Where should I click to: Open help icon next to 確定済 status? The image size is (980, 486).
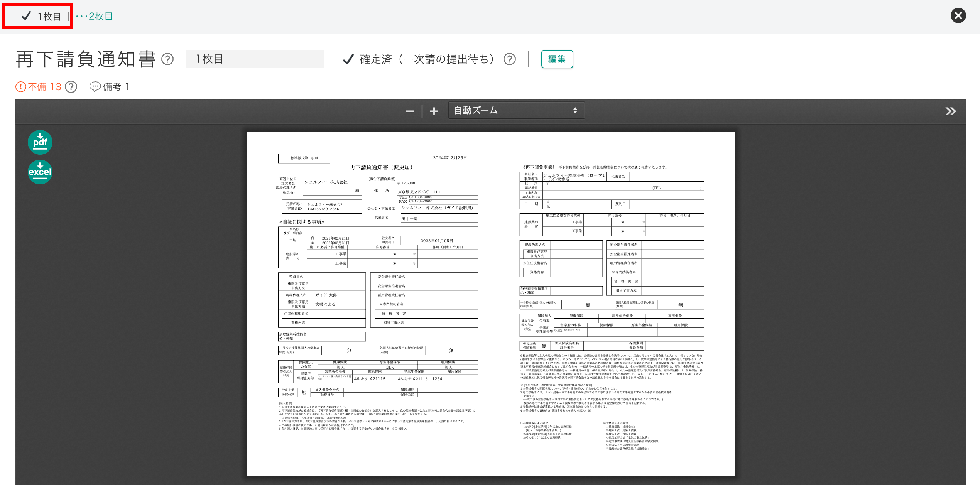pos(510,59)
